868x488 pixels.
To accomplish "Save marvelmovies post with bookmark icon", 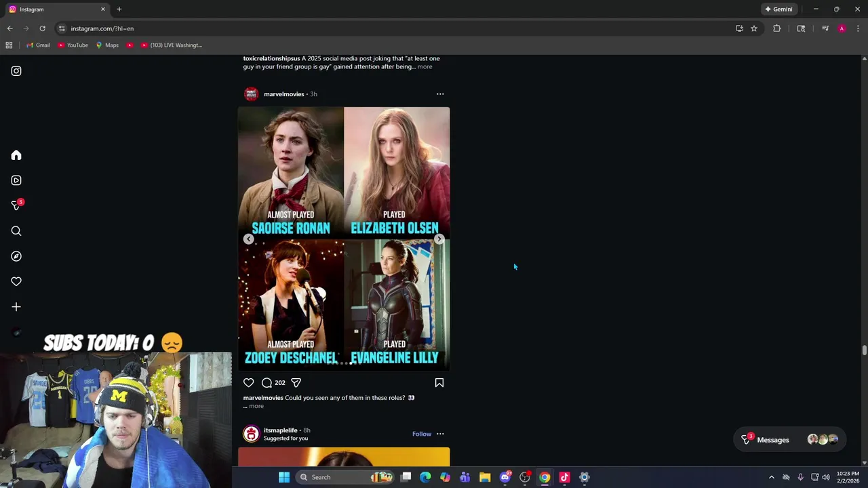I will pos(439,383).
